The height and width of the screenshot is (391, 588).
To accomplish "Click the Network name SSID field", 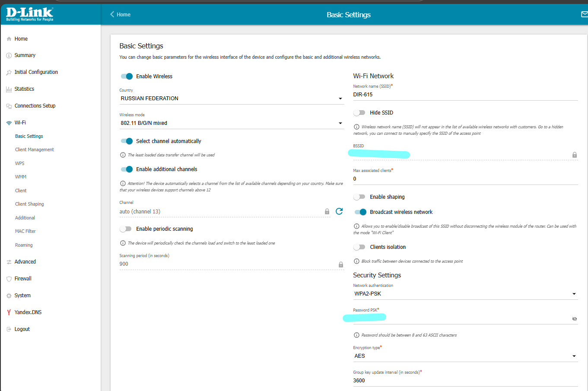I will click(465, 95).
